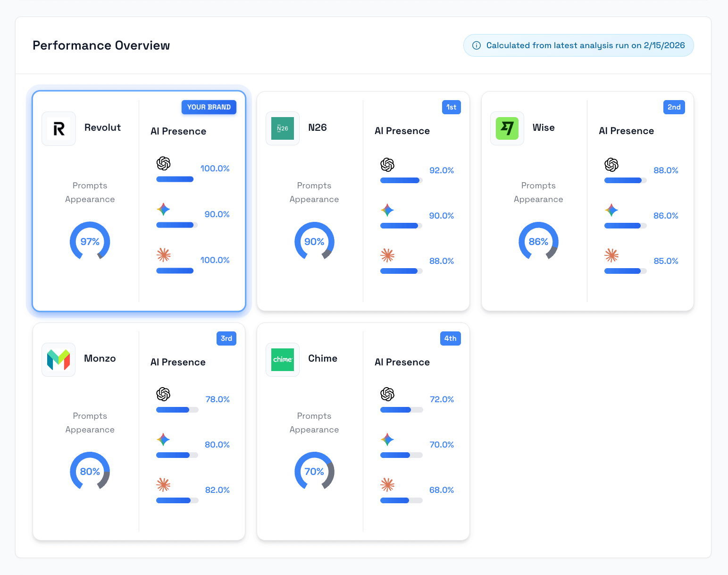This screenshot has height=575, width=728.
Task: Click the 1st rank badge on N26
Action: click(451, 107)
